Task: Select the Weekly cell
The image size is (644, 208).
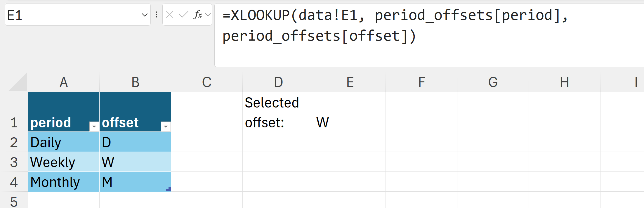Action: coord(63,162)
